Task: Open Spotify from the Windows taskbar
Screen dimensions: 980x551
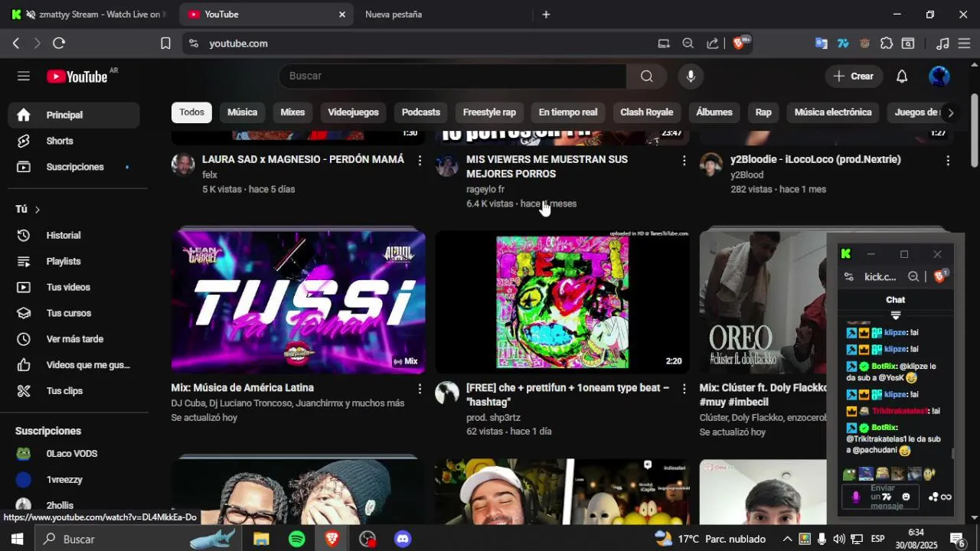Action: (297, 539)
